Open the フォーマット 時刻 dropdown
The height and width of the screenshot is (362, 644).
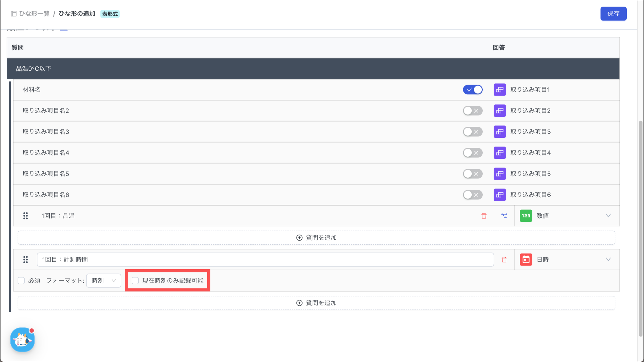[x=104, y=281]
